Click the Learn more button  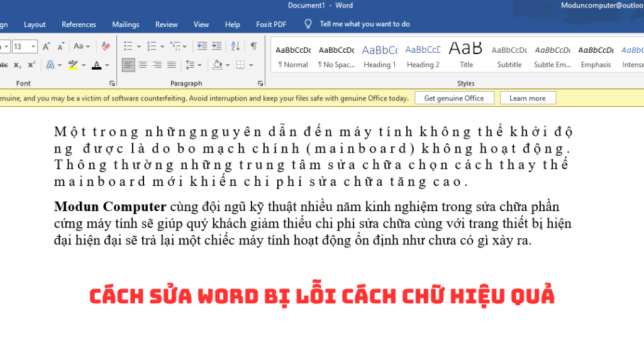pos(528,98)
